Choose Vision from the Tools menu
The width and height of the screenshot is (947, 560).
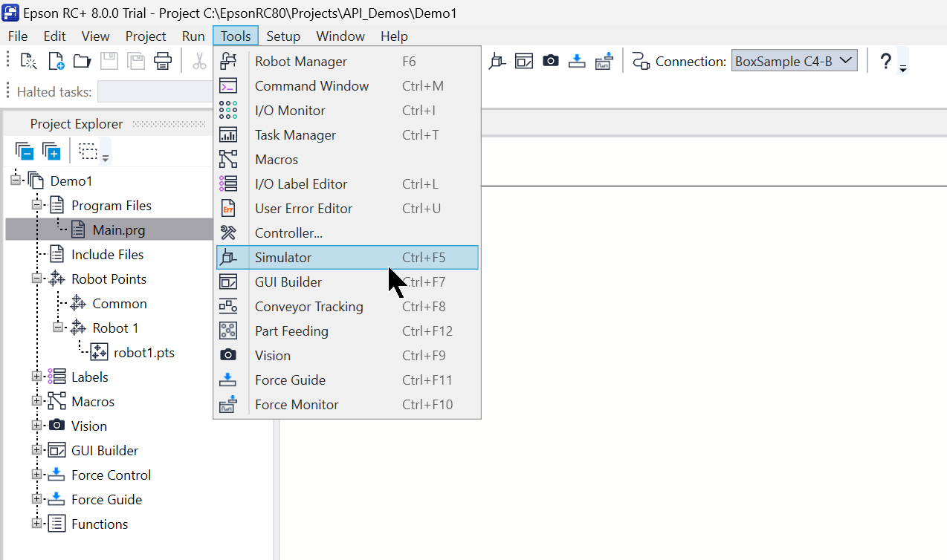(x=347, y=356)
